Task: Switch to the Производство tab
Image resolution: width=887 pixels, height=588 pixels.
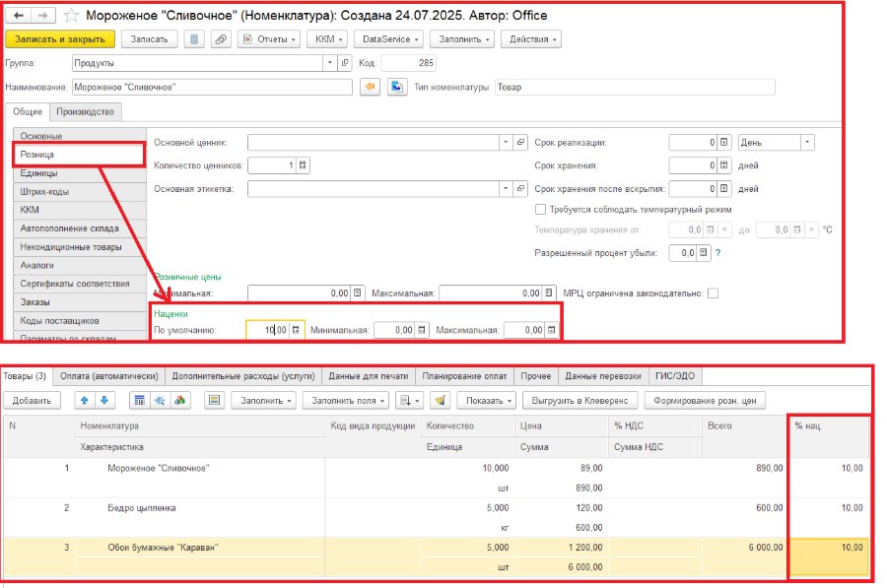Action: coord(85,112)
